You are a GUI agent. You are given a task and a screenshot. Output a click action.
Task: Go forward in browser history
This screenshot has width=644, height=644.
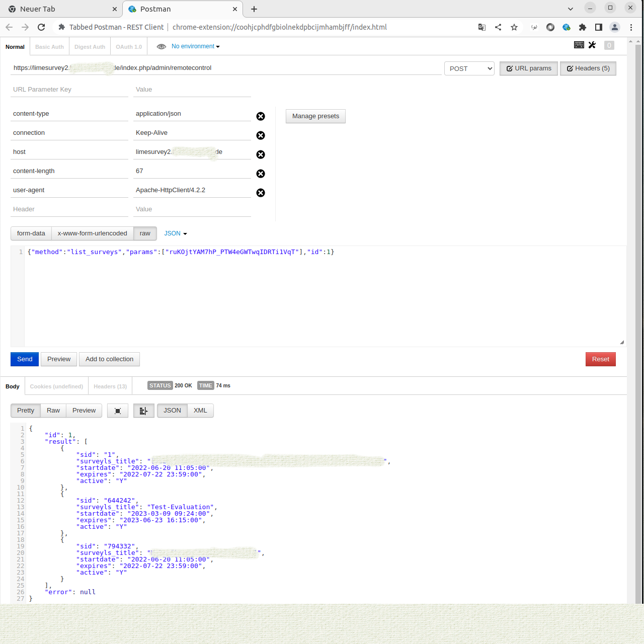coord(25,27)
